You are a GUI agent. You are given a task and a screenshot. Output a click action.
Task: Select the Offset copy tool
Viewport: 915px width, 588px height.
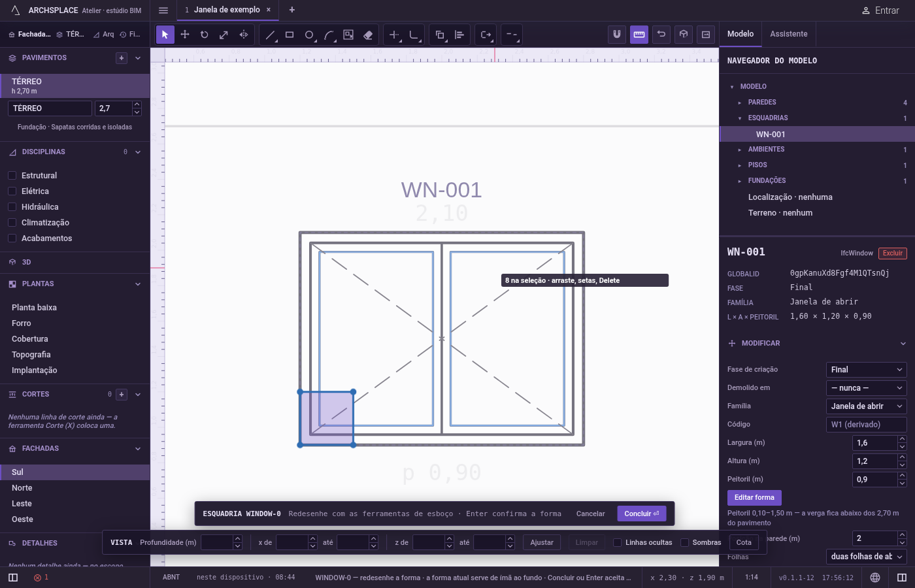pyautogui.click(x=440, y=35)
